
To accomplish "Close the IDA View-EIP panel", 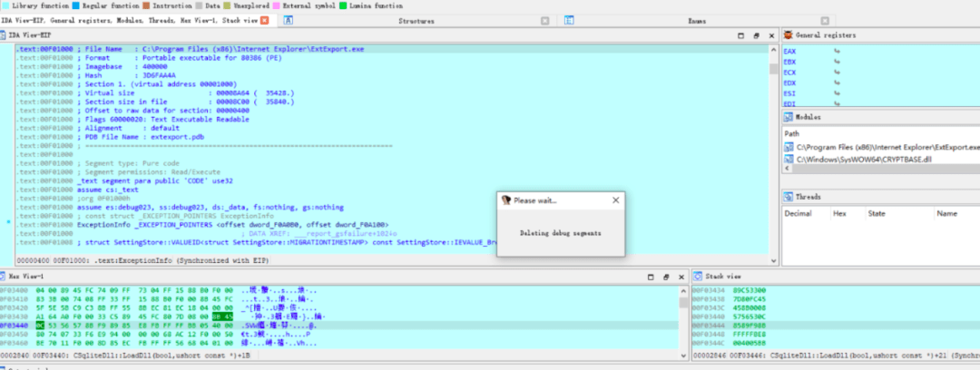I will point(771,35).
